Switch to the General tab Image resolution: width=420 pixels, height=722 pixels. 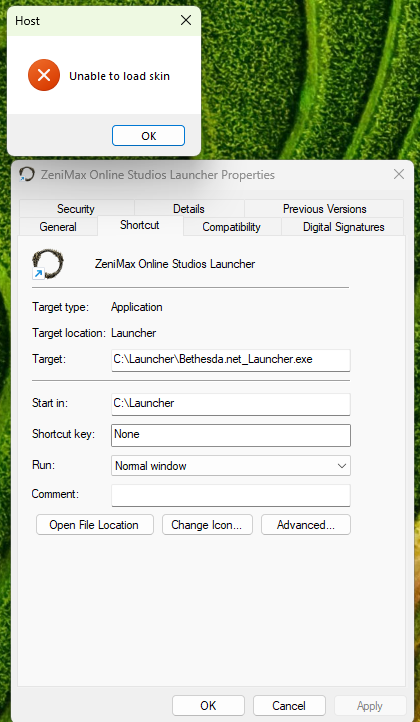click(x=58, y=227)
